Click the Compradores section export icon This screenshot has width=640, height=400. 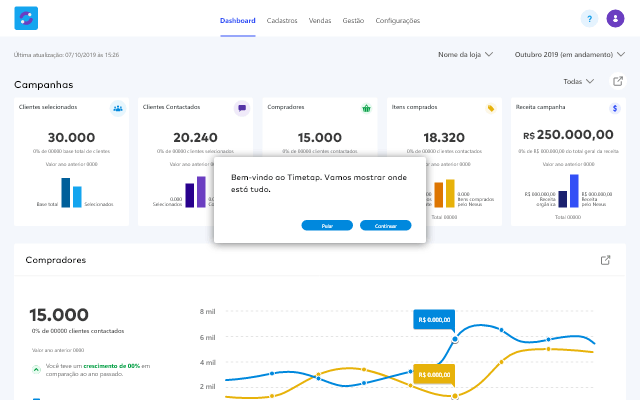pyautogui.click(x=605, y=260)
